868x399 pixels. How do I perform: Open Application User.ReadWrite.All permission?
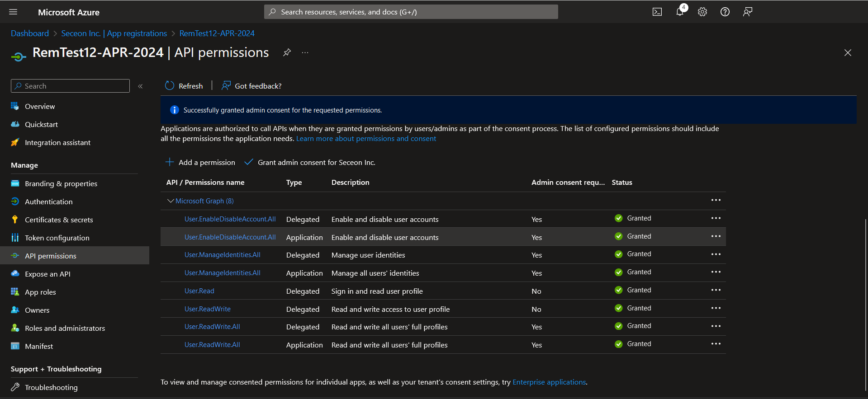[212, 345]
